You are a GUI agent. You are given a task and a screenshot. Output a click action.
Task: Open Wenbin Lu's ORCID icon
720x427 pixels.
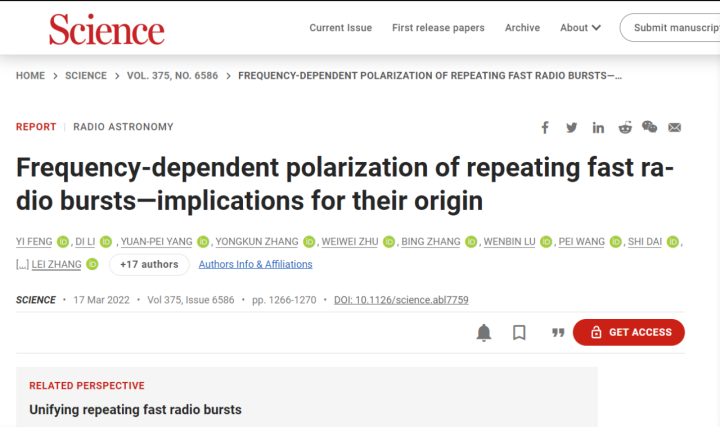pyautogui.click(x=546, y=242)
